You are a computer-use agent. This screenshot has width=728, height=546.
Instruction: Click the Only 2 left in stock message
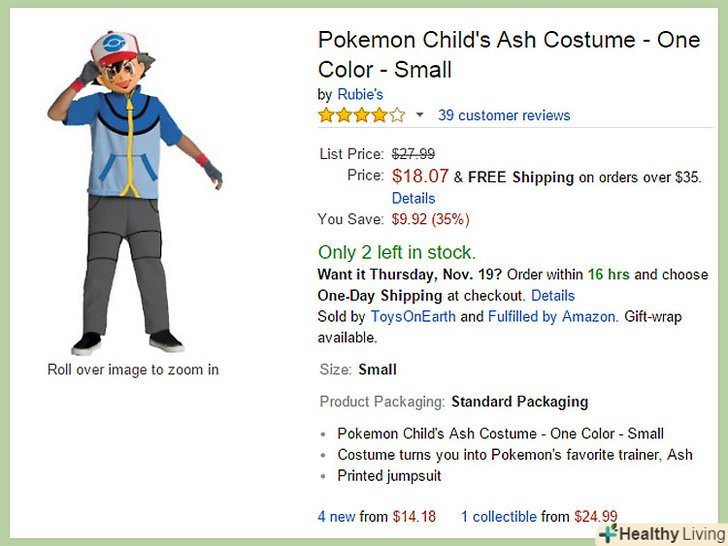[x=397, y=252]
